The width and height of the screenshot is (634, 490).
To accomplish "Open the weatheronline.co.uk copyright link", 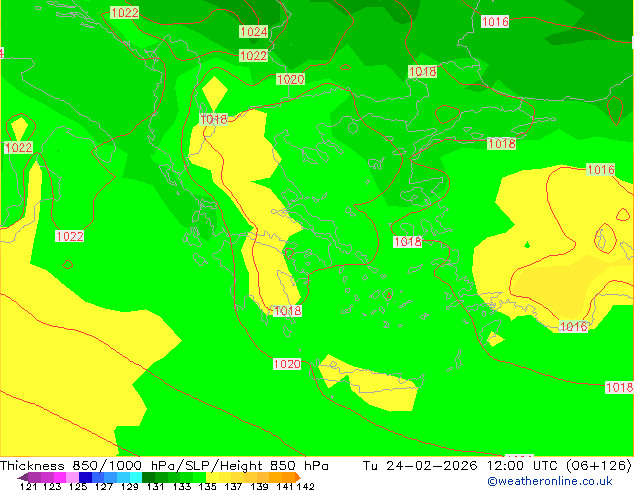I will 549,481.
